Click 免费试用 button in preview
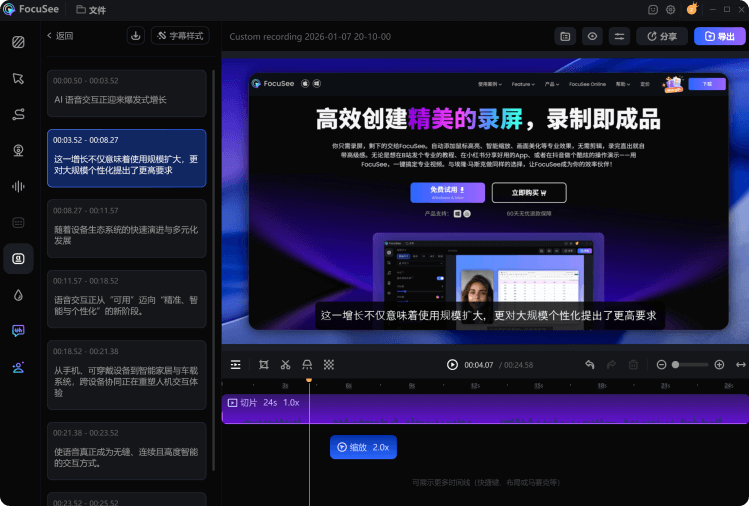The width and height of the screenshot is (749, 506). (x=448, y=193)
